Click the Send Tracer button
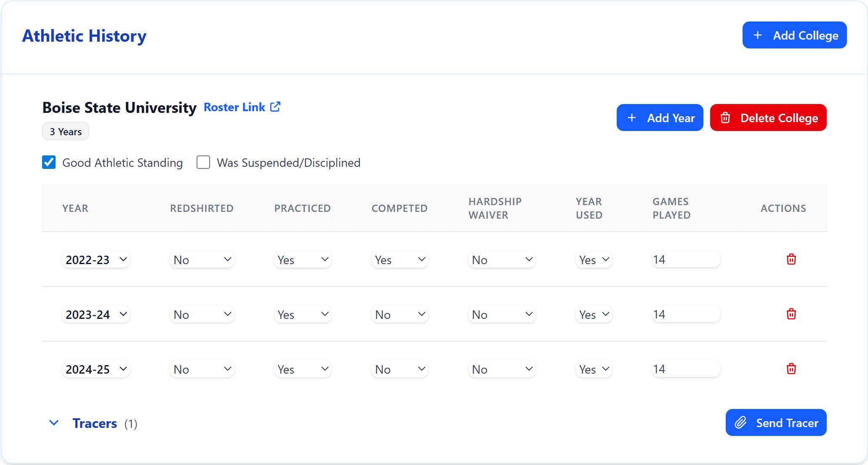The width and height of the screenshot is (868, 465). pos(776,422)
